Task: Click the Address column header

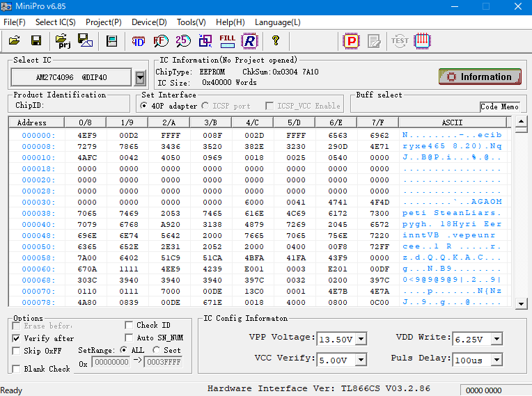Action: click(x=36, y=122)
